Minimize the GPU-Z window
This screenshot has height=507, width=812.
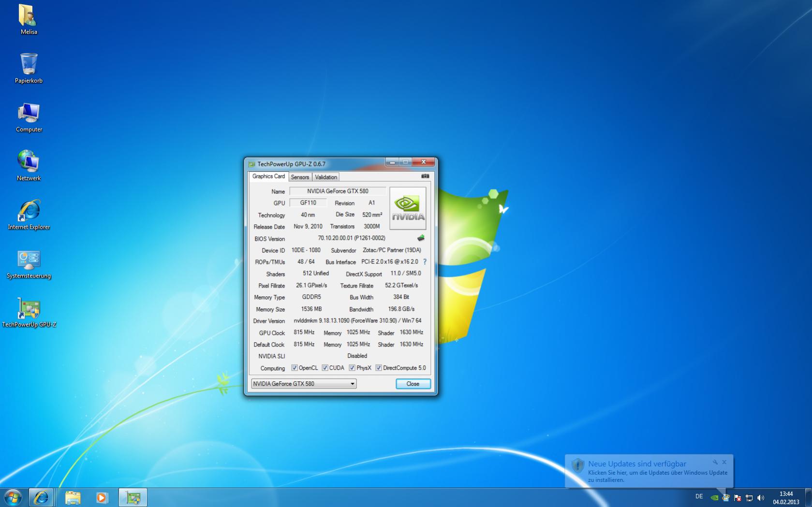(x=392, y=162)
